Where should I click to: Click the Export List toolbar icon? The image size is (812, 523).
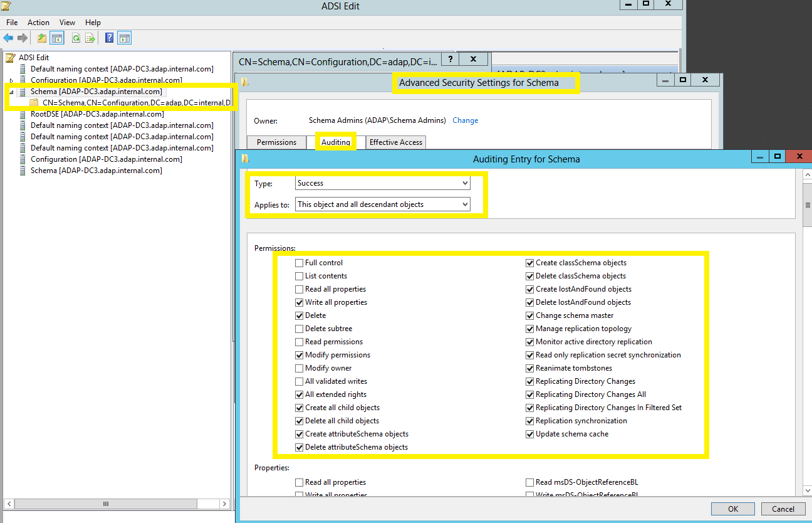(90, 38)
